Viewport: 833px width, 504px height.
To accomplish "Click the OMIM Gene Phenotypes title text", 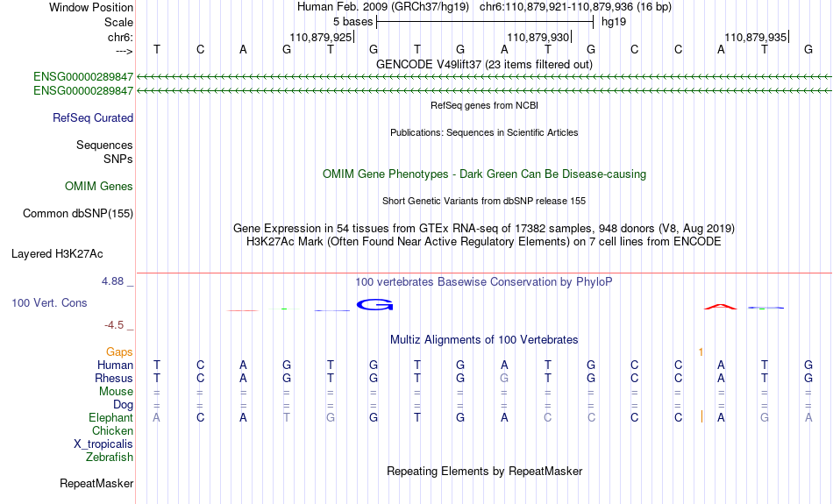I will click(x=484, y=174).
